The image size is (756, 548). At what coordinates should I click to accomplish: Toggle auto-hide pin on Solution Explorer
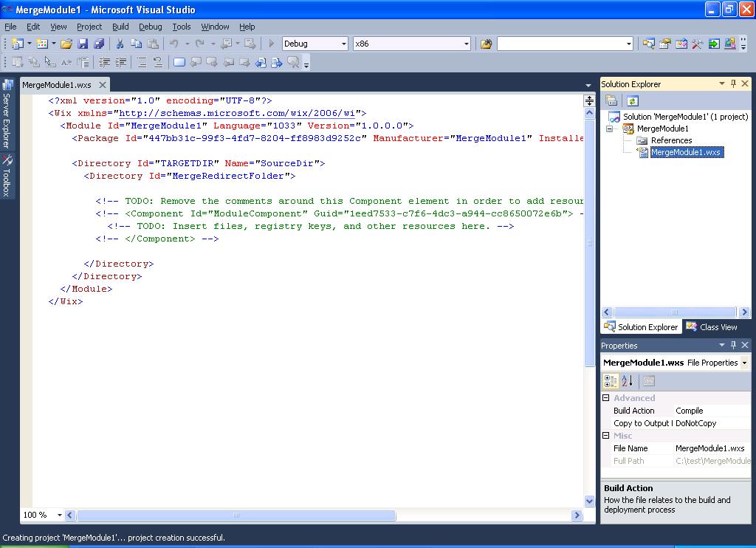[x=733, y=84]
